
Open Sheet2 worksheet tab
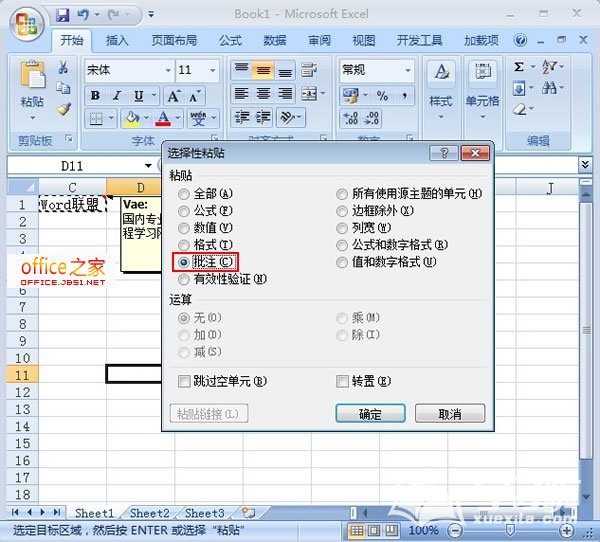click(150, 513)
